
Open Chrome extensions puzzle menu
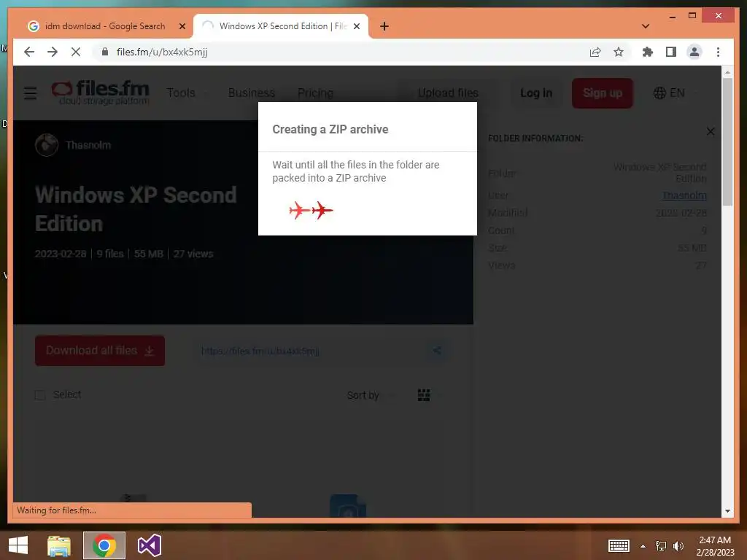coord(648,52)
